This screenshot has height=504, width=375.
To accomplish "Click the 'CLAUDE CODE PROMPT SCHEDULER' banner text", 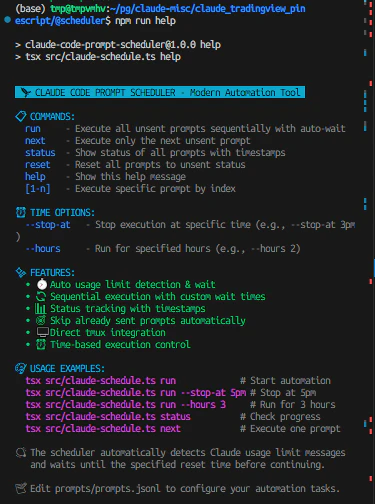I will (x=105, y=92).
